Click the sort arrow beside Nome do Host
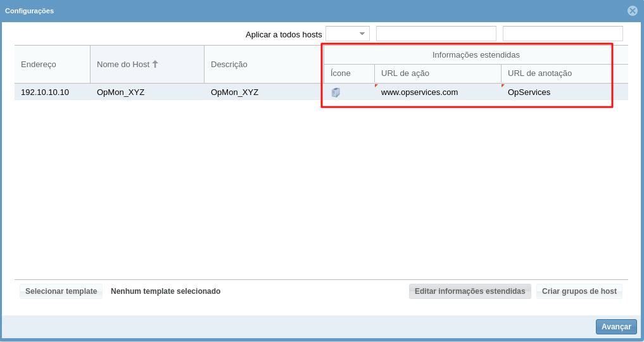Screen dimensions: 644x342 (x=155, y=64)
